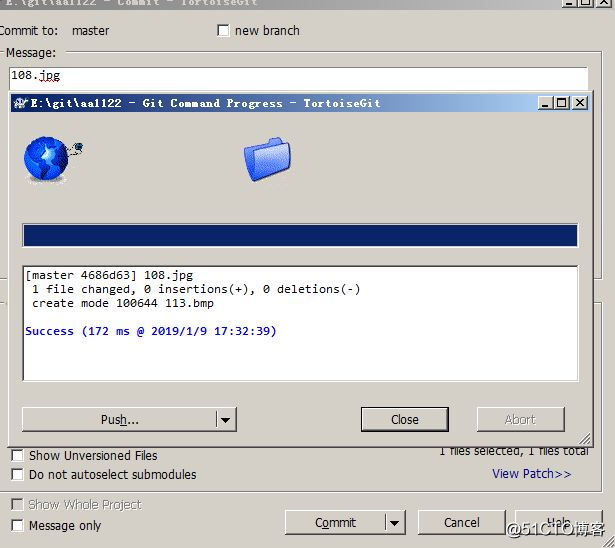Click the '1 file changed' output line
Image resolution: width=615 pixels, height=548 pixels.
pyautogui.click(x=196, y=289)
